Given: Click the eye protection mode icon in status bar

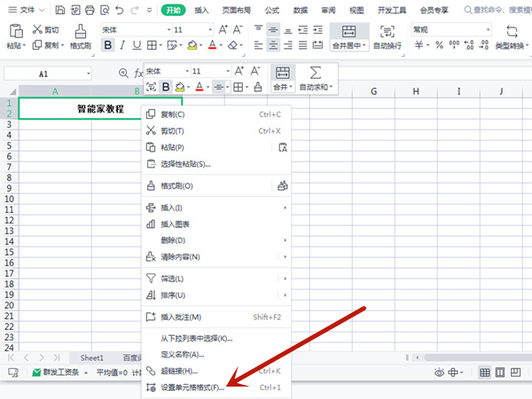Looking at the screenshot, I should [439, 372].
